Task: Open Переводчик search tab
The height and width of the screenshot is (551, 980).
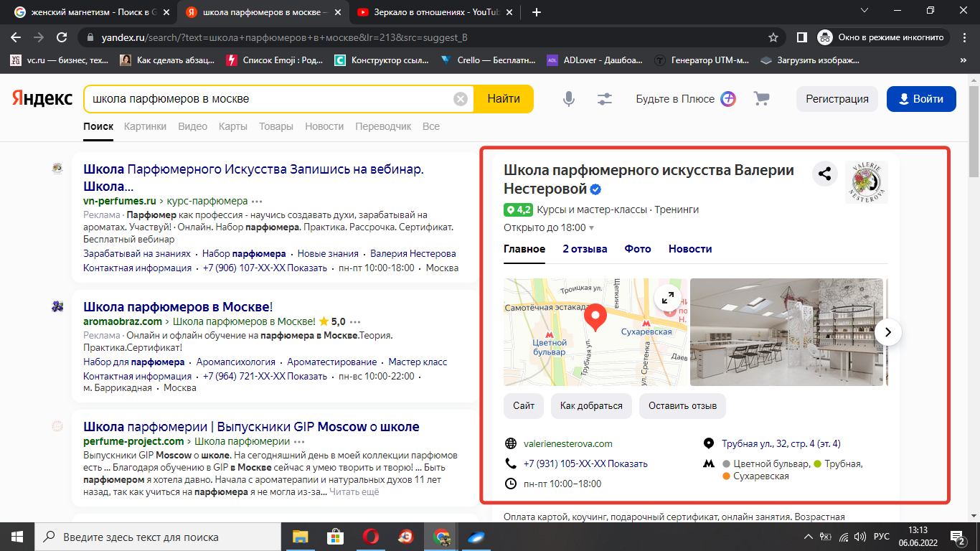Action: tap(383, 126)
